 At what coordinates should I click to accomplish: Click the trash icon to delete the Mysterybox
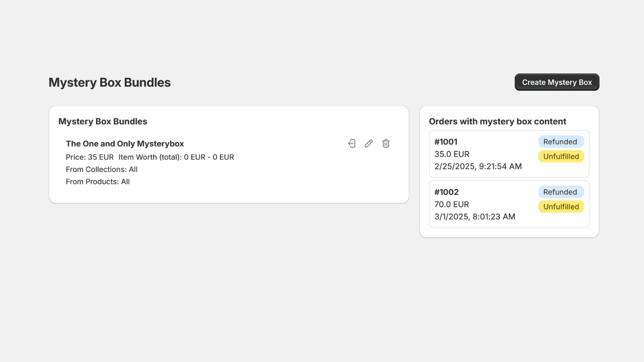point(385,143)
